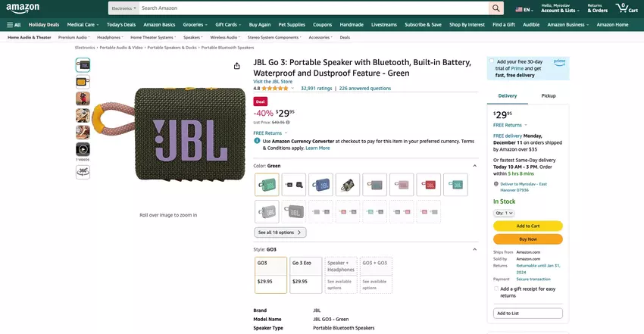Click the search magnifier button

tap(496, 8)
